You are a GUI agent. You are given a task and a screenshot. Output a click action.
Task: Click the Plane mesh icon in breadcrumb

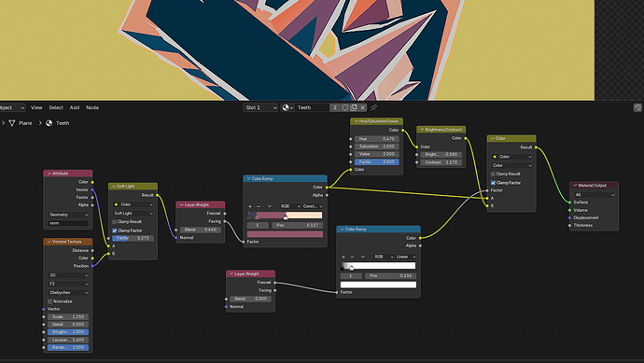pyautogui.click(x=12, y=123)
